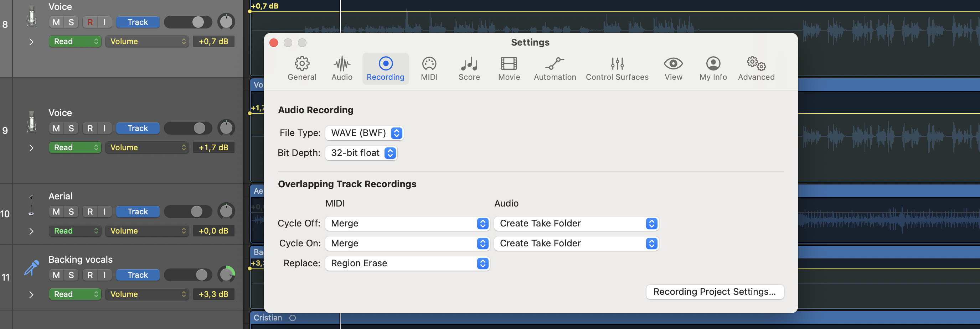Mute the Aerial track

(56, 211)
